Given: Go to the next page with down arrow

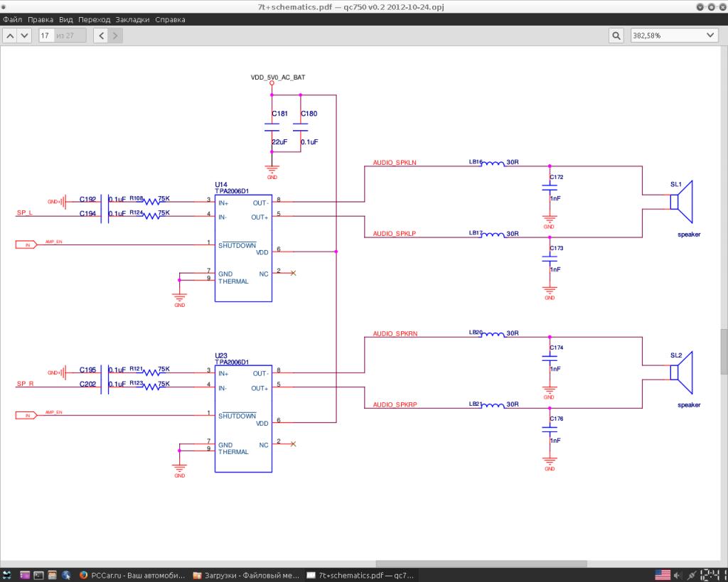Looking at the screenshot, I should (x=25, y=36).
